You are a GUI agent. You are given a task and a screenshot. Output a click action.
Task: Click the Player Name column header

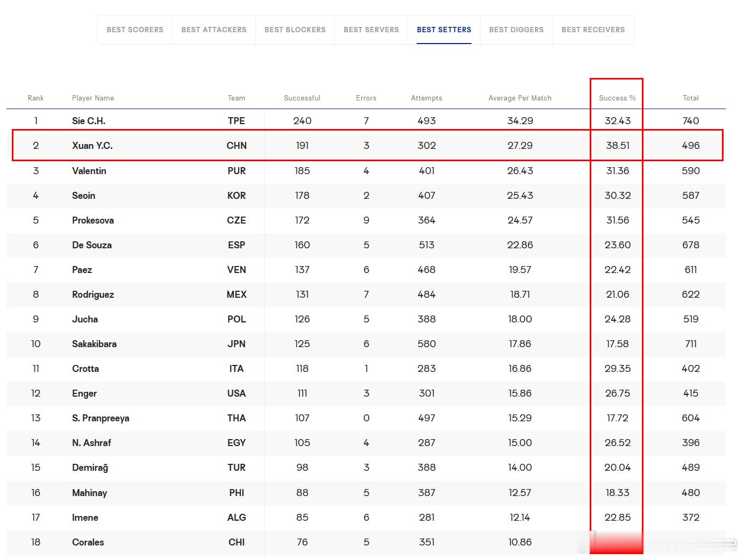93,98
